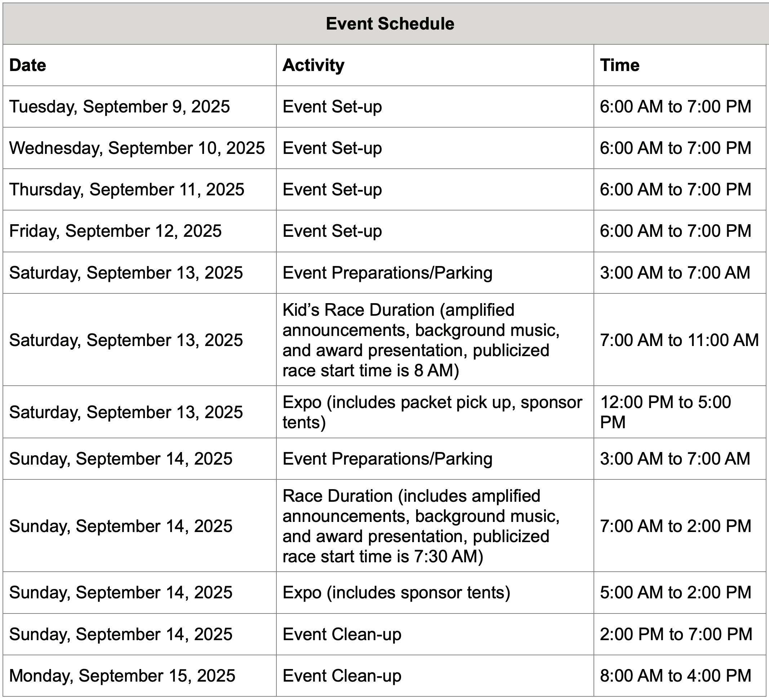
Task: Click the Expo packet pick up activity cell
Action: [x=432, y=412]
